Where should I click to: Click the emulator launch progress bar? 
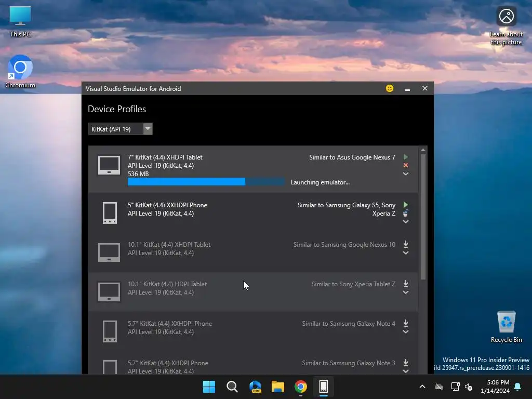[x=206, y=182]
